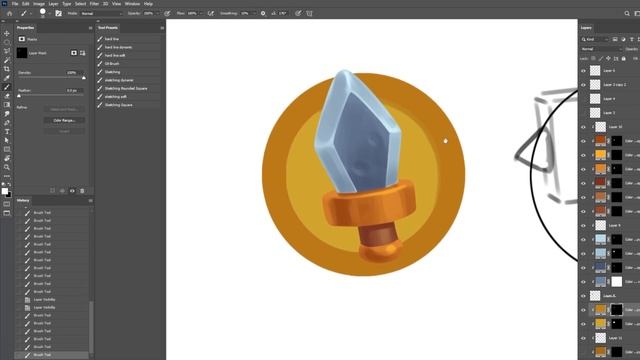640x360 pixels.
Task: Adjust the mask Density slider handle
Action: [84, 78]
